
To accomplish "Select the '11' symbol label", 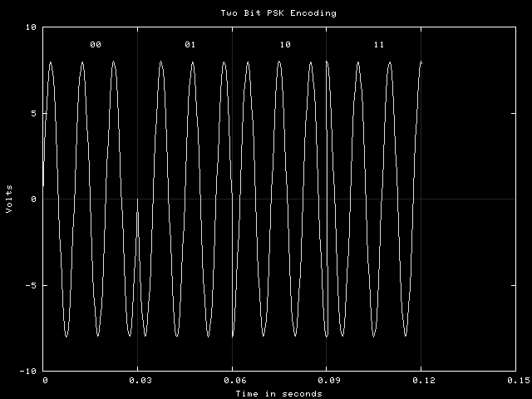I will pyautogui.click(x=379, y=44).
